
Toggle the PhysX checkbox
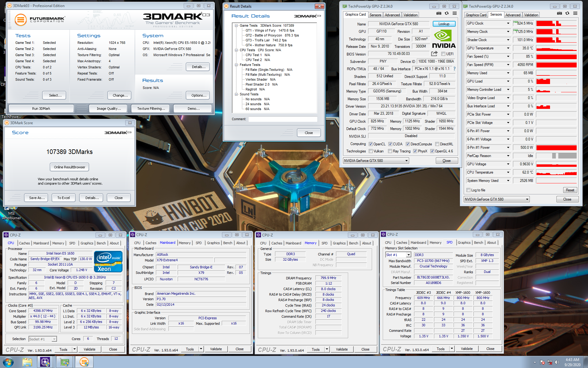(x=415, y=151)
